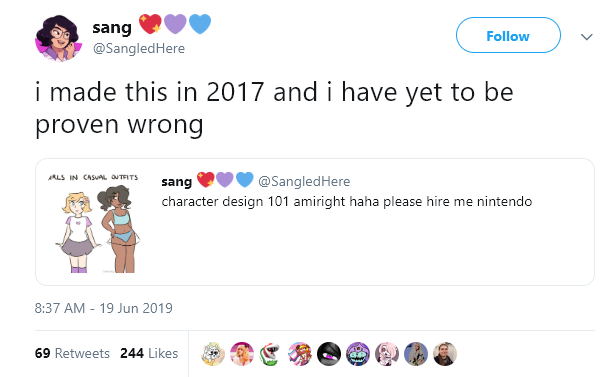Click the purple monster liker avatar

[358, 354]
